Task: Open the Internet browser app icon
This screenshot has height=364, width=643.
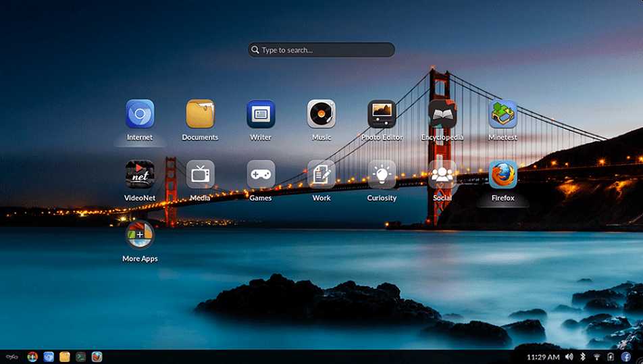Action: point(140,114)
